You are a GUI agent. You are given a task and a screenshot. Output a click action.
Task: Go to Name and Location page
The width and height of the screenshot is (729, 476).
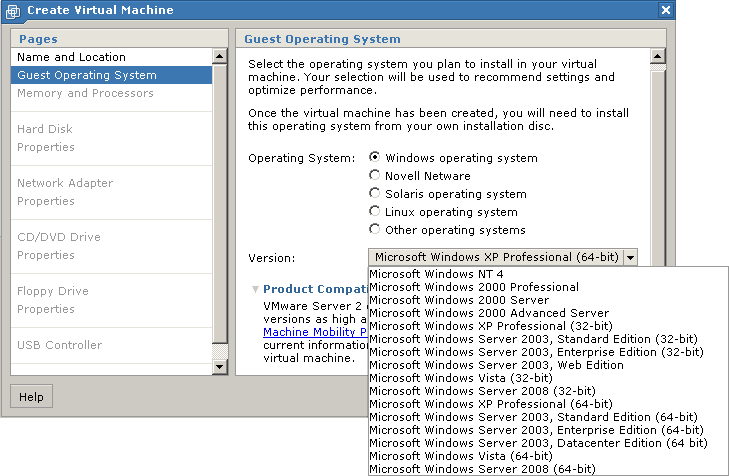(x=111, y=57)
